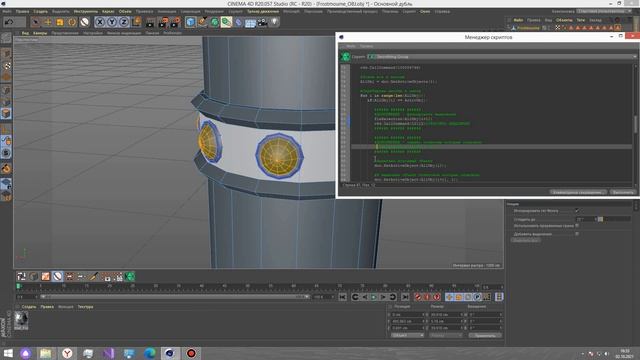Toggle the Z axis lock
640x360 pixels.
pyautogui.click(x=124, y=22)
